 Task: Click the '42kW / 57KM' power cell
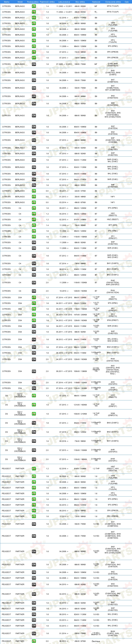tap(80, 191)
